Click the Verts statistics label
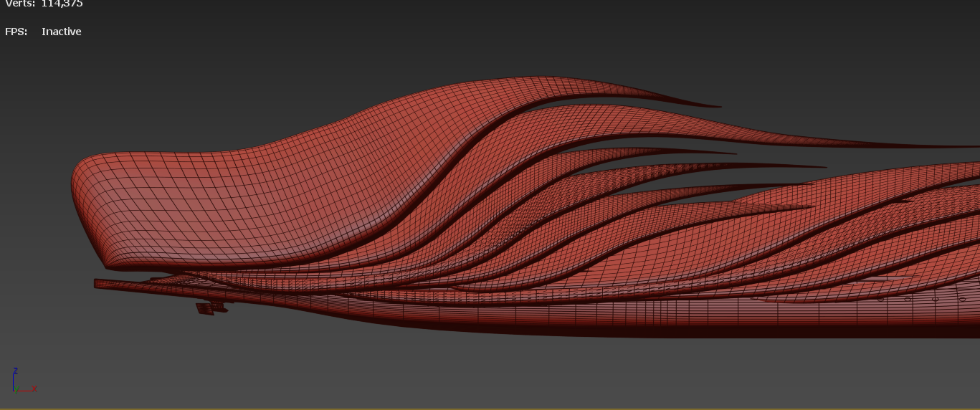 [x=20, y=4]
